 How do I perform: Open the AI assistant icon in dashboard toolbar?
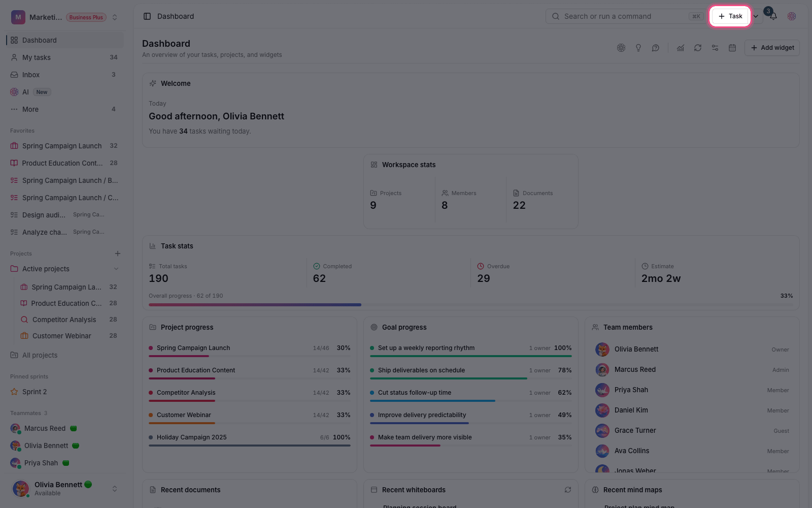pos(621,48)
